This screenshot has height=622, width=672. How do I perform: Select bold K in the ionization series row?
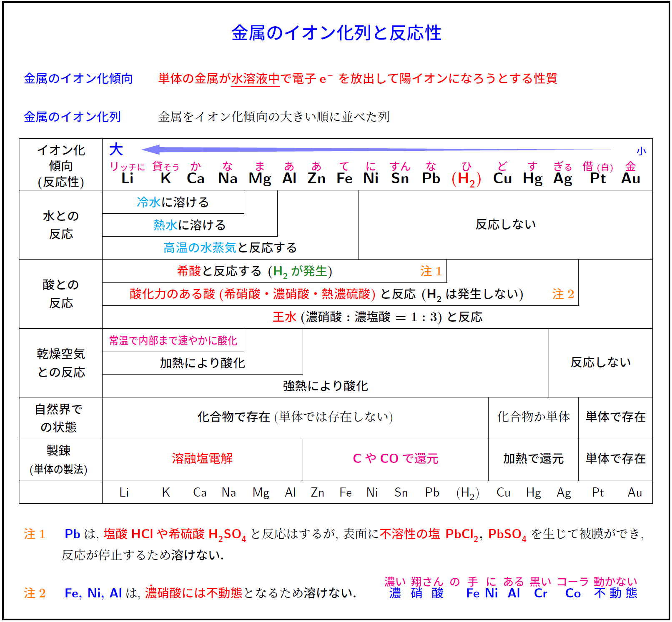coord(165,178)
